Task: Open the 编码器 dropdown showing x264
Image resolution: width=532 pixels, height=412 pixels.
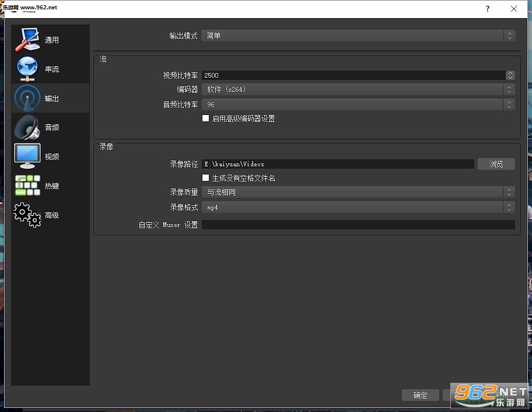Action: click(x=358, y=89)
